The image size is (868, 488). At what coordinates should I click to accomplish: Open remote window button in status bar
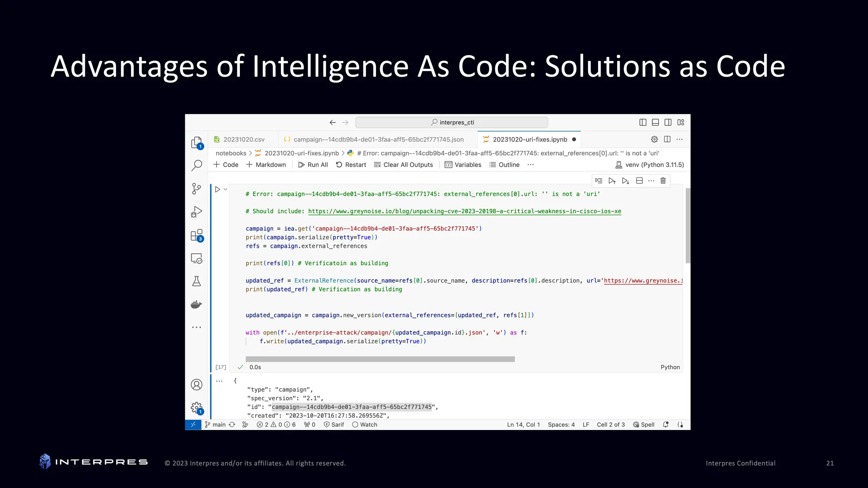click(193, 424)
